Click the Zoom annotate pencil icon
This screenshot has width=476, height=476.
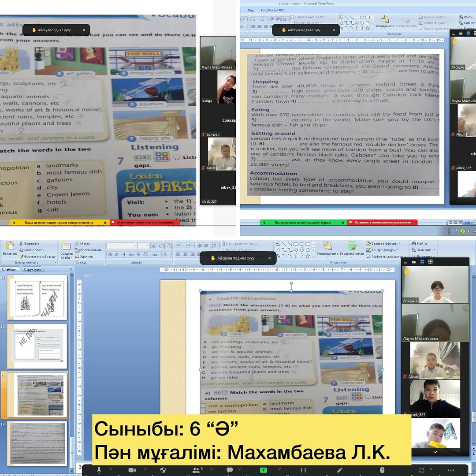click(339, 470)
